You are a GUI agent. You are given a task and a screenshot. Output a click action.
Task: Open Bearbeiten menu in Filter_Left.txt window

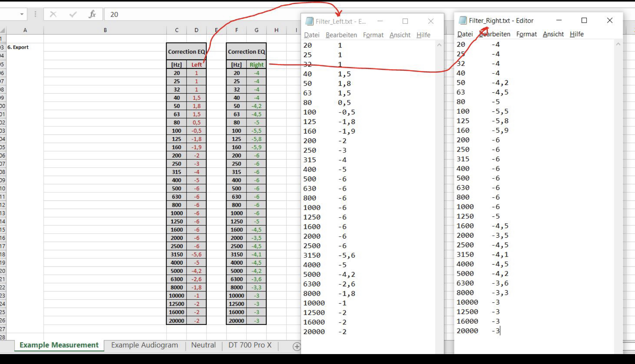click(x=341, y=35)
